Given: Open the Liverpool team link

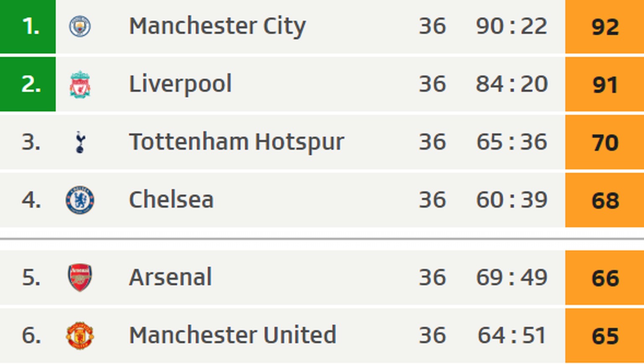Looking at the screenshot, I should [x=180, y=84].
